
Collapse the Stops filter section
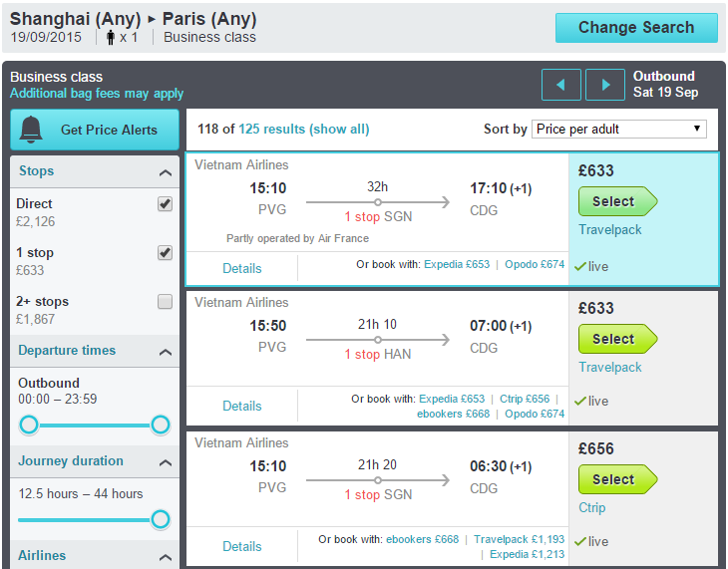166,173
